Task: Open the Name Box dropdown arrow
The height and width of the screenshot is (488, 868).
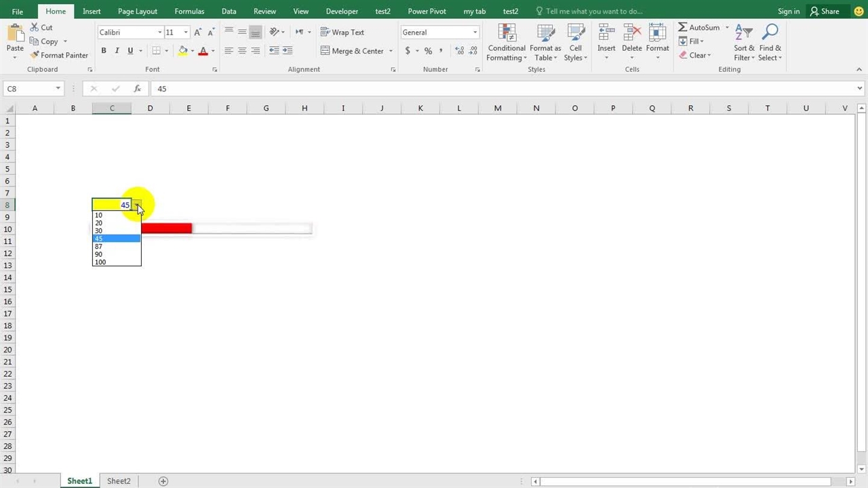Action: click(58, 89)
